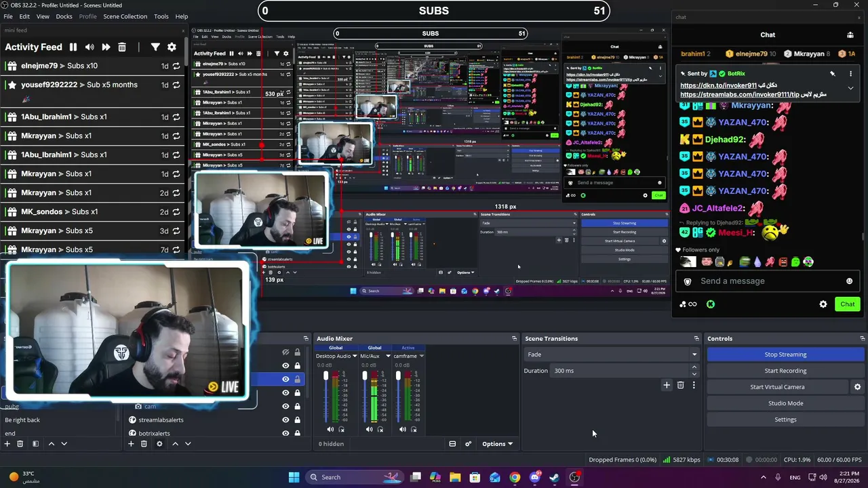Open Mic/Aux channel dropdown
This screenshot has width=868, height=488.
[388, 356]
